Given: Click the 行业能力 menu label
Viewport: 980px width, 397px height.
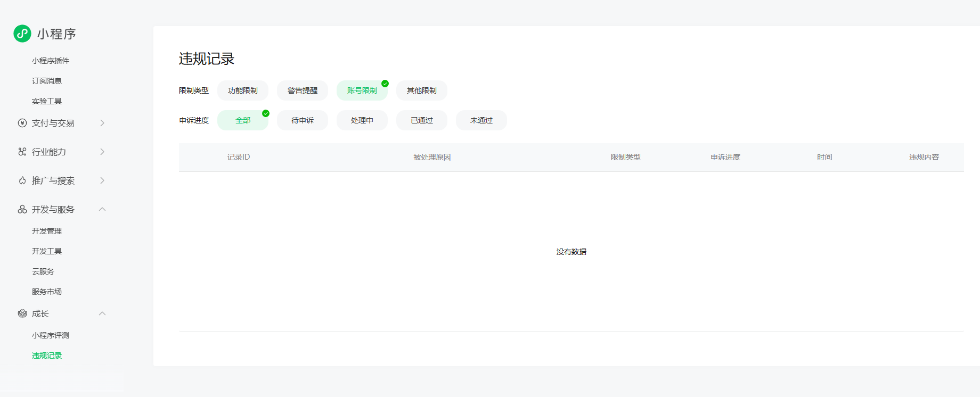Looking at the screenshot, I should (x=49, y=152).
